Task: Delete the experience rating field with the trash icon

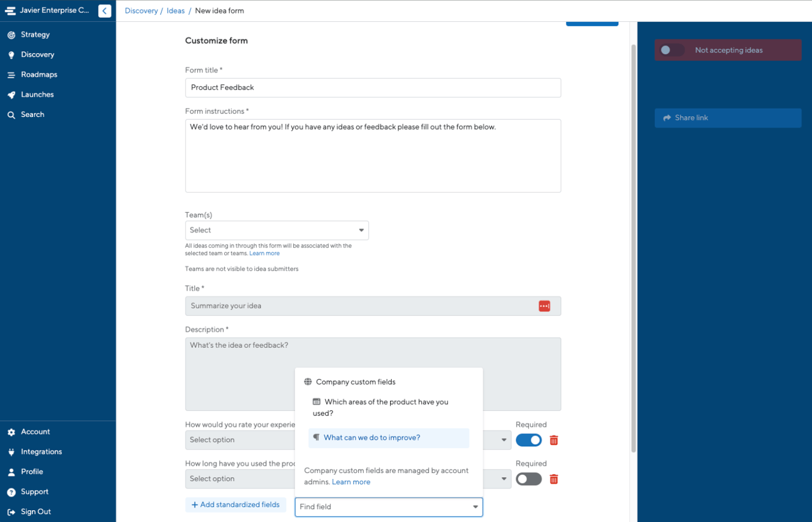Action: click(554, 440)
